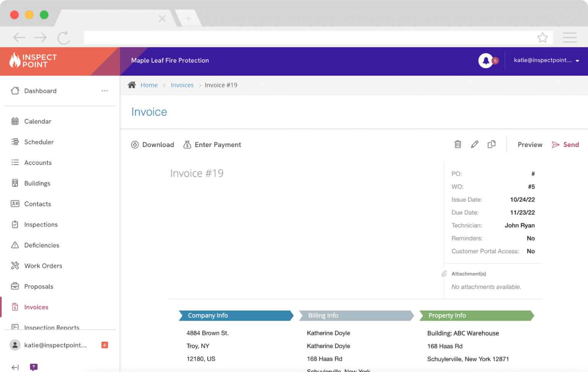Duplicate Invoice #19 with the copy icon

pyautogui.click(x=492, y=144)
